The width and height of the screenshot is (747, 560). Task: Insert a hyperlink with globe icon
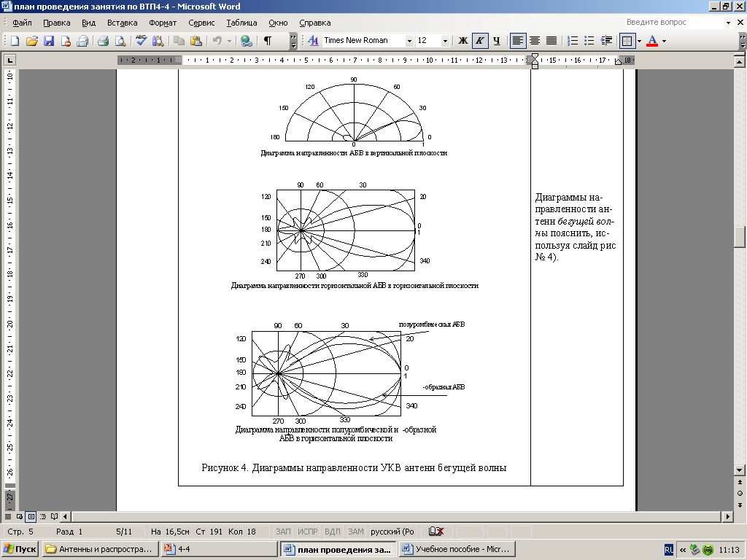click(247, 41)
